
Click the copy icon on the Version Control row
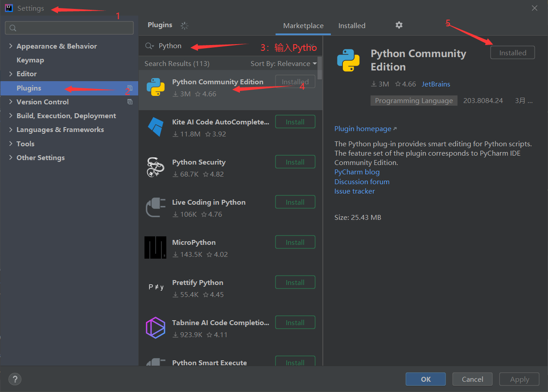click(130, 102)
